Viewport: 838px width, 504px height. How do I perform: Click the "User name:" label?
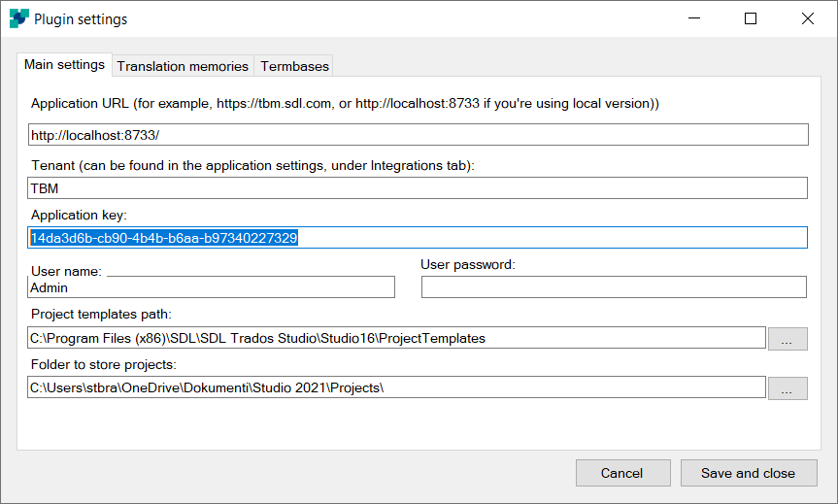[x=66, y=271]
